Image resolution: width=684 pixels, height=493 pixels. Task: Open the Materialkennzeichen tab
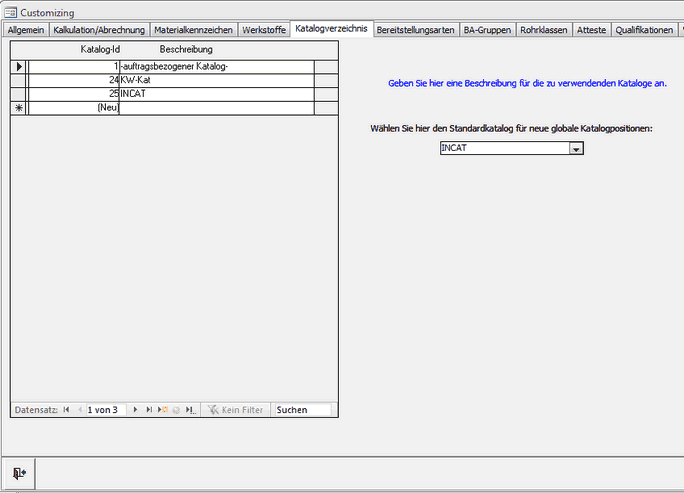tap(193, 30)
